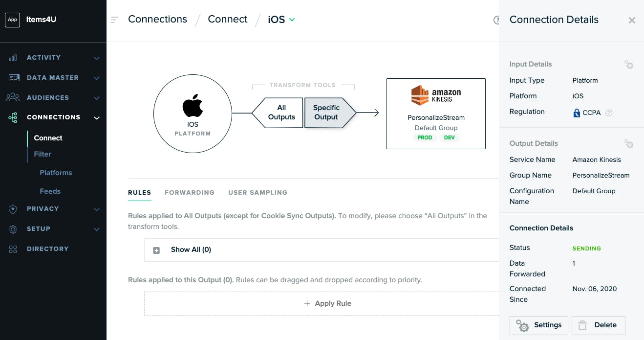Click the Directory grid icon
Viewport: 644px width, 340px height.
coord(13,249)
